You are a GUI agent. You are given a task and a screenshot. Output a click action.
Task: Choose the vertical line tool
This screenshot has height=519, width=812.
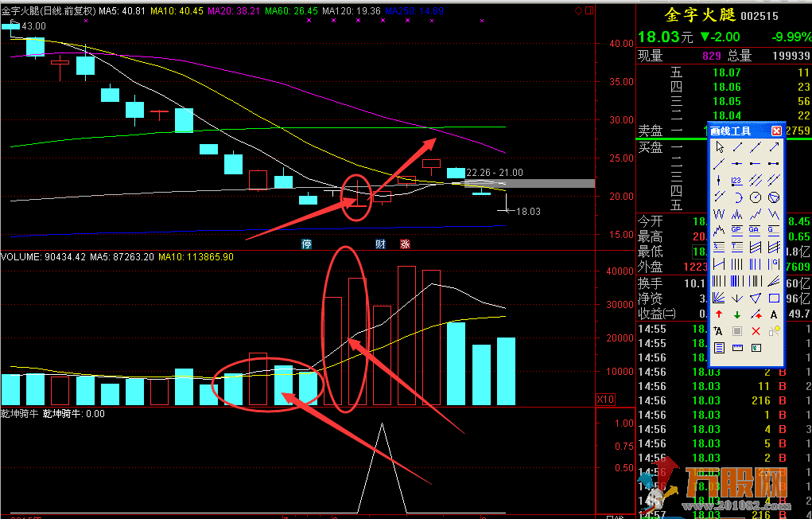[719, 181]
